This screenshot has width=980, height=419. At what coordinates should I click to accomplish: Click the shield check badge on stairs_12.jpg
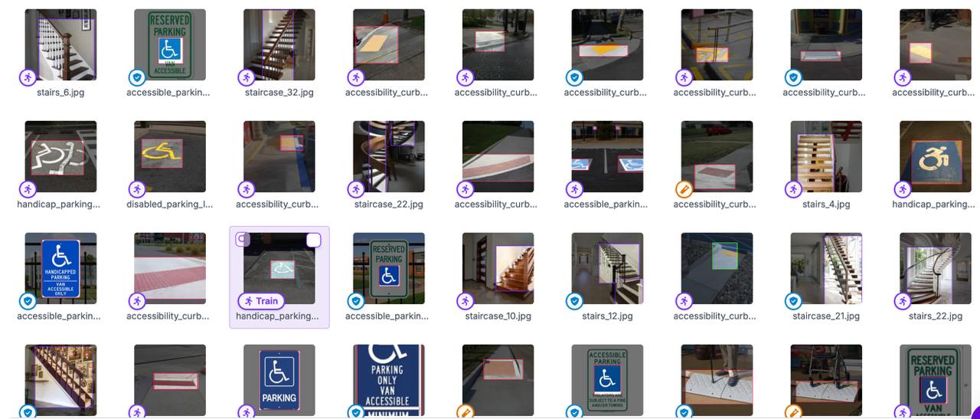[x=575, y=301]
